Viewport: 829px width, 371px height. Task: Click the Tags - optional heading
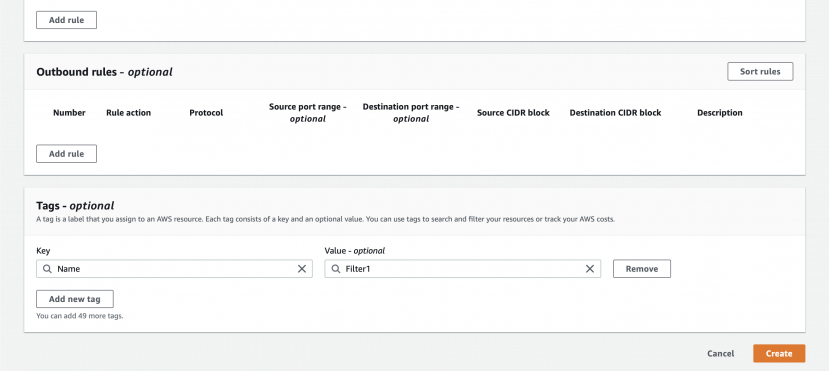pos(75,206)
